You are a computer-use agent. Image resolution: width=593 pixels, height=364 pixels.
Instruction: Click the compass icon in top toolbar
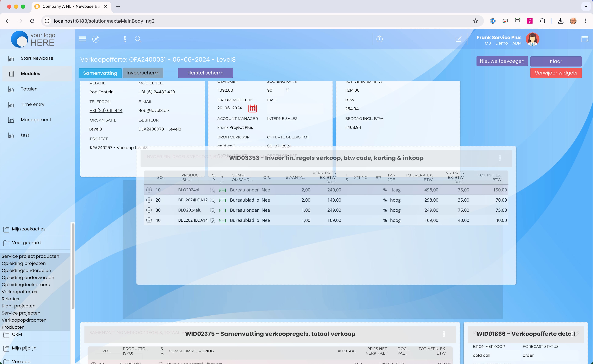pyautogui.click(x=96, y=39)
